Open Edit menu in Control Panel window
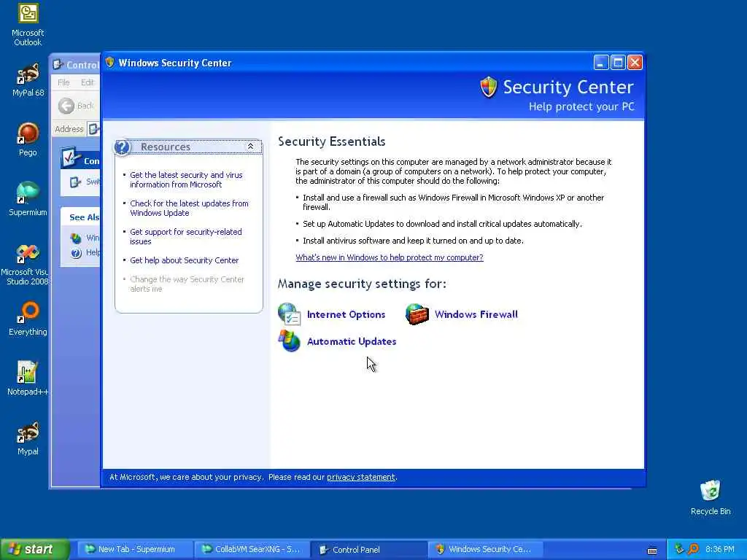This screenshot has width=747, height=560. tap(88, 82)
